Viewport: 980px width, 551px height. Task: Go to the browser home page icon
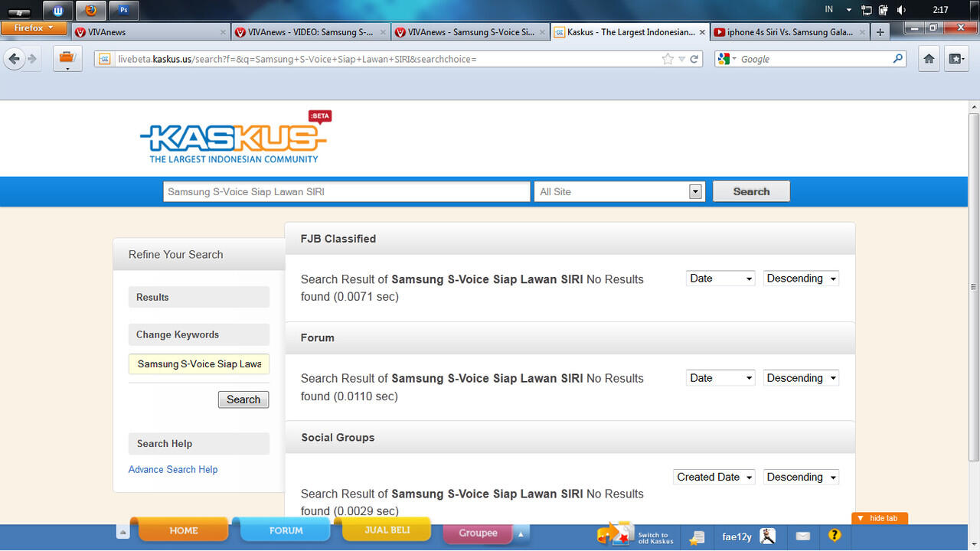[x=929, y=59]
